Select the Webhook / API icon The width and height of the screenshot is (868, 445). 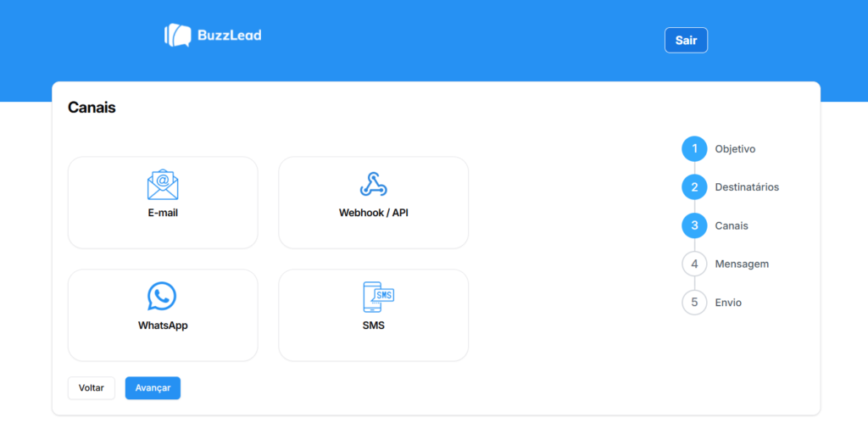pos(374,184)
